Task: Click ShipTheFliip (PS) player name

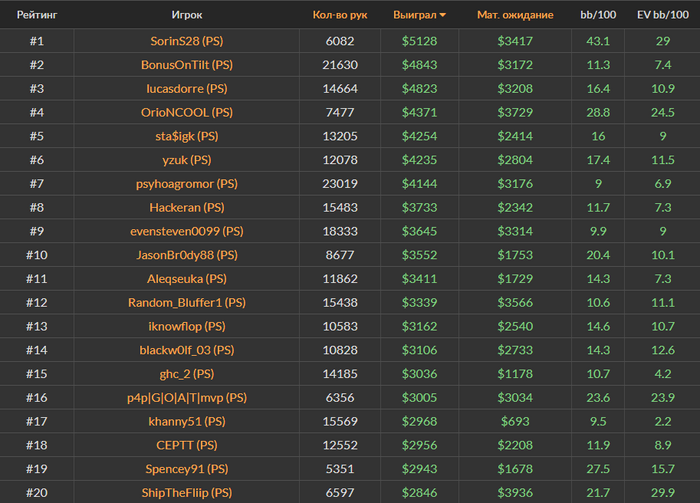Action: [186, 493]
